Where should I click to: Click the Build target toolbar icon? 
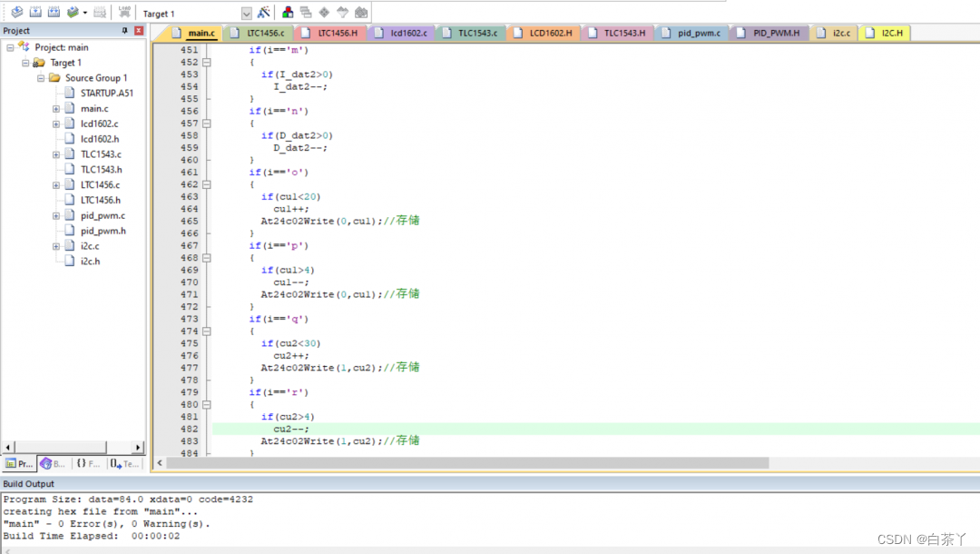pyautogui.click(x=35, y=13)
